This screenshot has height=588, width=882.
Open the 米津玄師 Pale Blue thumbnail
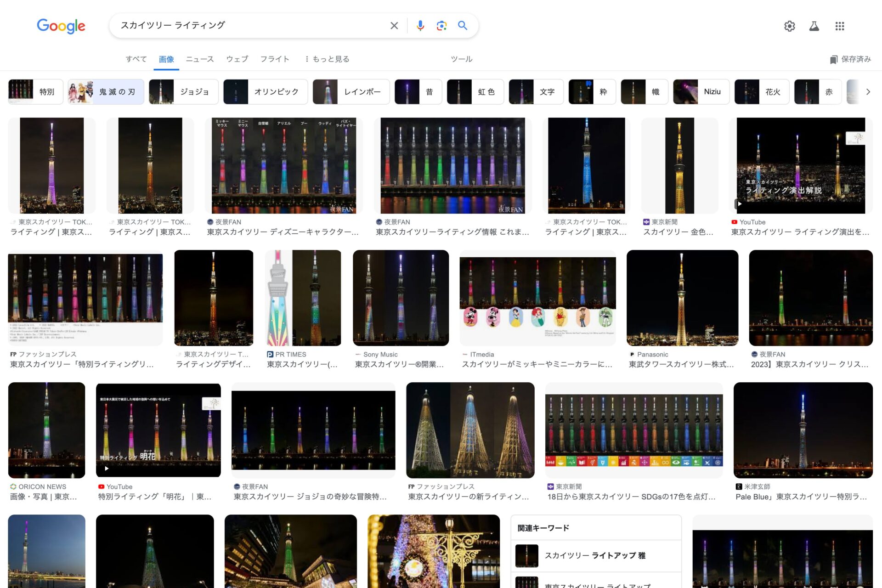point(803,430)
